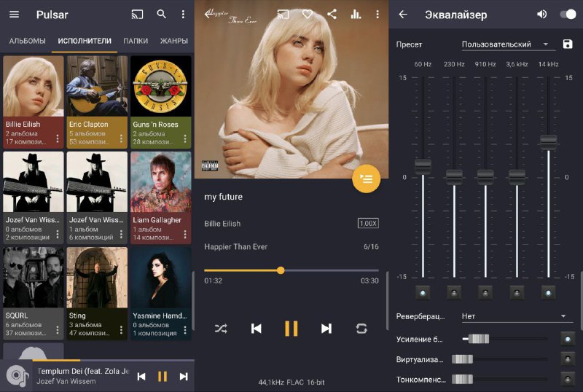Open the play queue yellow button
The height and width of the screenshot is (392, 583).
tap(367, 179)
